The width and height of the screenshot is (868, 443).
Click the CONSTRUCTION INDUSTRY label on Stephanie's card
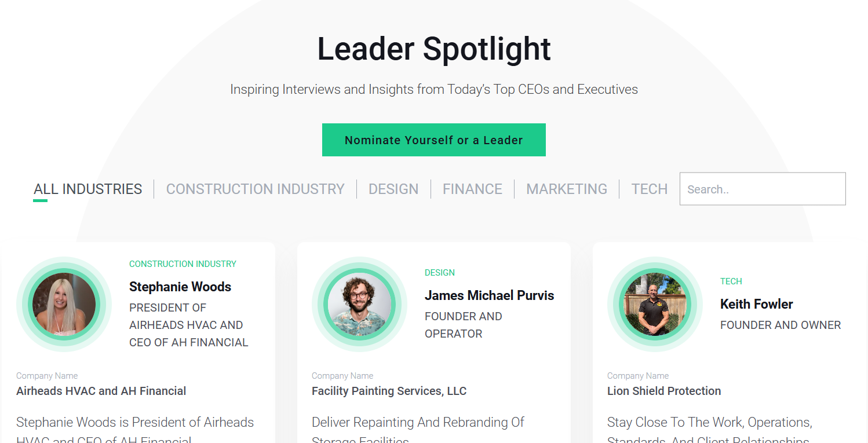(183, 263)
